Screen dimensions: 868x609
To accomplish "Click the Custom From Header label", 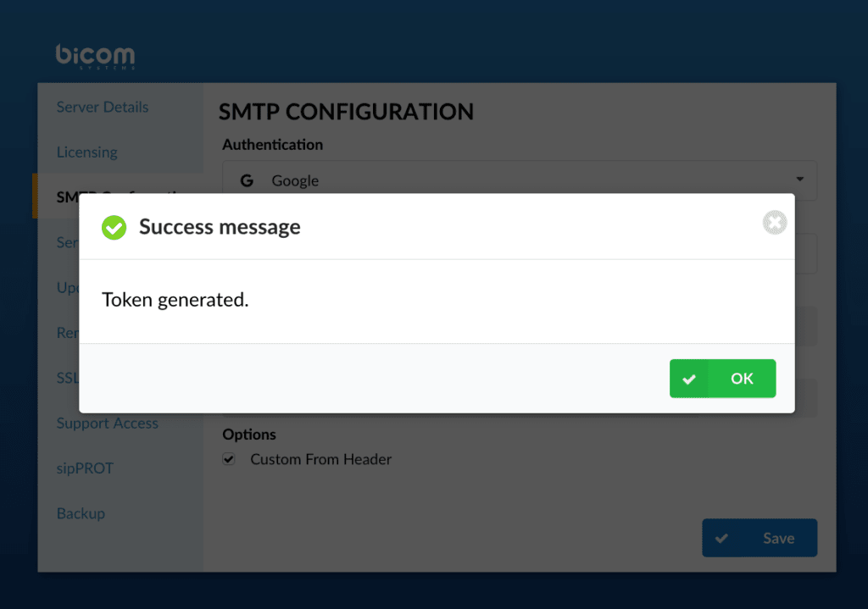I will pyautogui.click(x=321, y=459).
